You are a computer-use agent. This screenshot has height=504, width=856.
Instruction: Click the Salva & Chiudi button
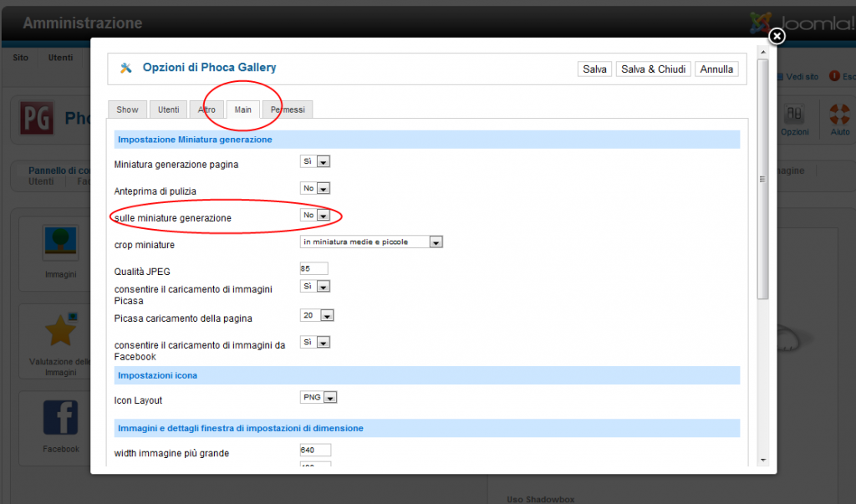pos(654,69)
